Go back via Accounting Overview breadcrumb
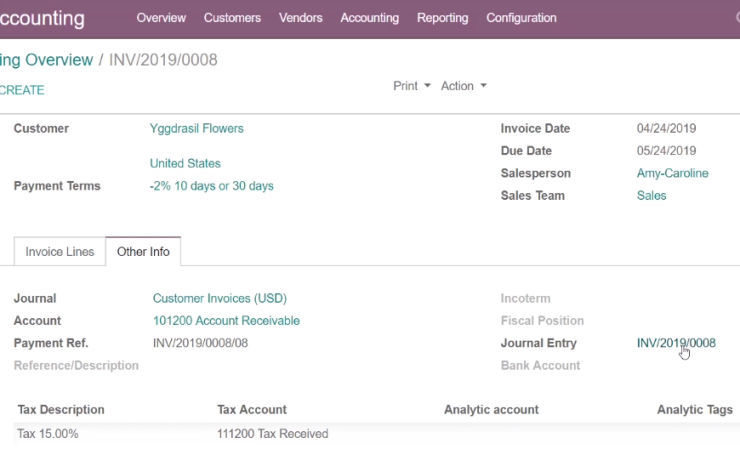The image size is (740, 466). coord(46,60)
